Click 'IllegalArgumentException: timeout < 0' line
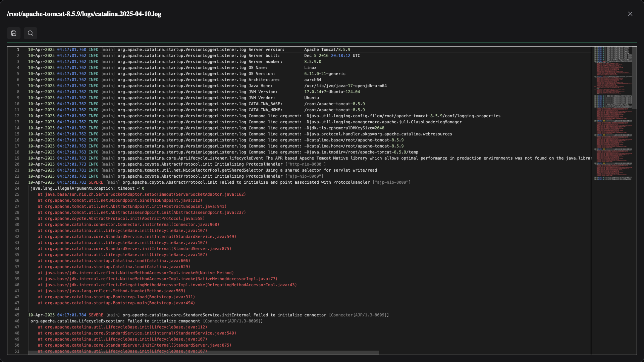Screen dimensions: 644x362 coord(87,188)
